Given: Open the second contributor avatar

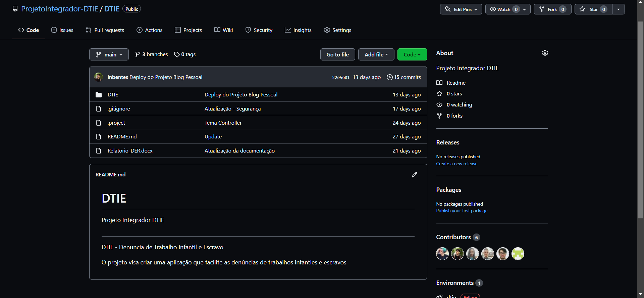Looking at the screenshot, I should [x=458, y=254].
